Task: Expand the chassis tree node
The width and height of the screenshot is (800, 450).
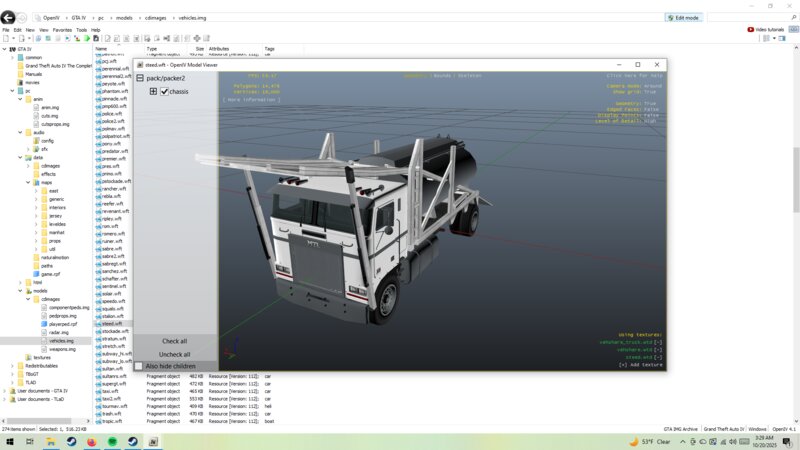Action: (x=153, y=92)
